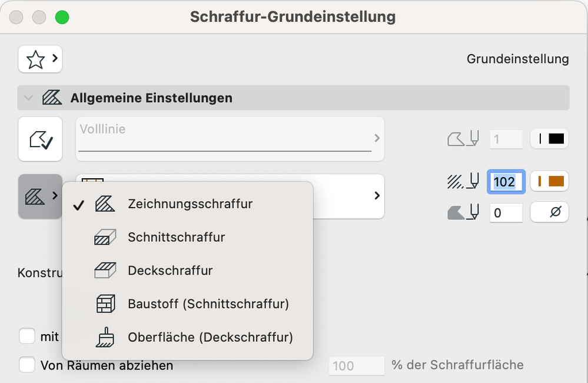Enable the Von Räumen abziehen checkbox
Viewport: 588px width, 383px height.
click(27, 365)
